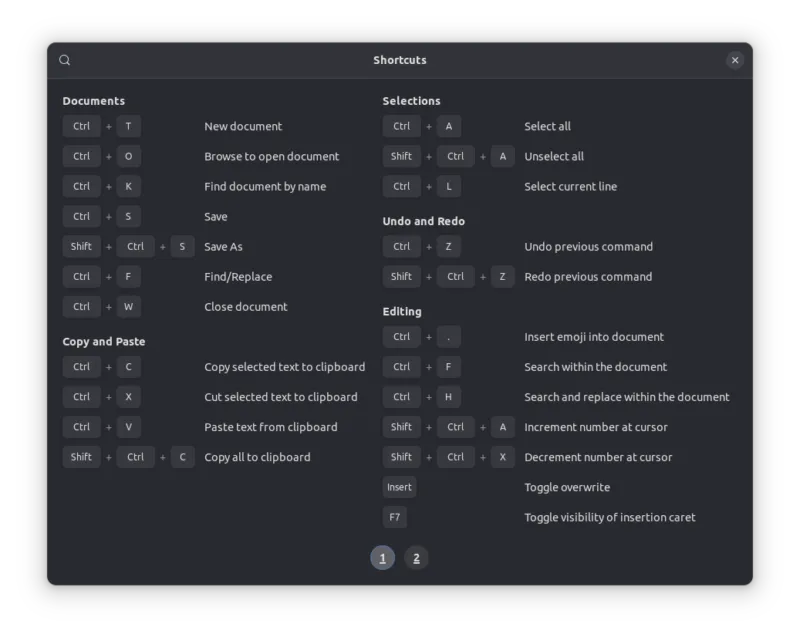Click the V keycap for Paste shortcut
The height and width of the screenshot is (637, 800).
[x=128, y=426]
